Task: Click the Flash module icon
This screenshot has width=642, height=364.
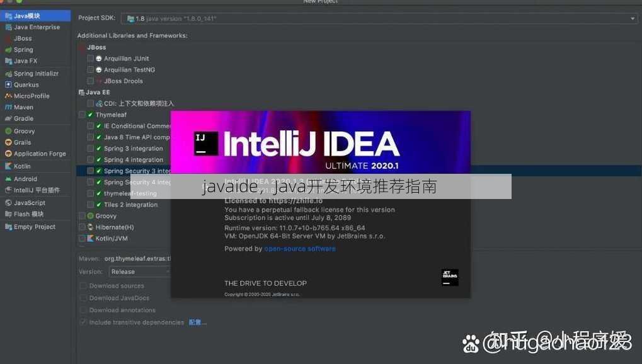Action: pyautogui.click(x=8, y=214)
